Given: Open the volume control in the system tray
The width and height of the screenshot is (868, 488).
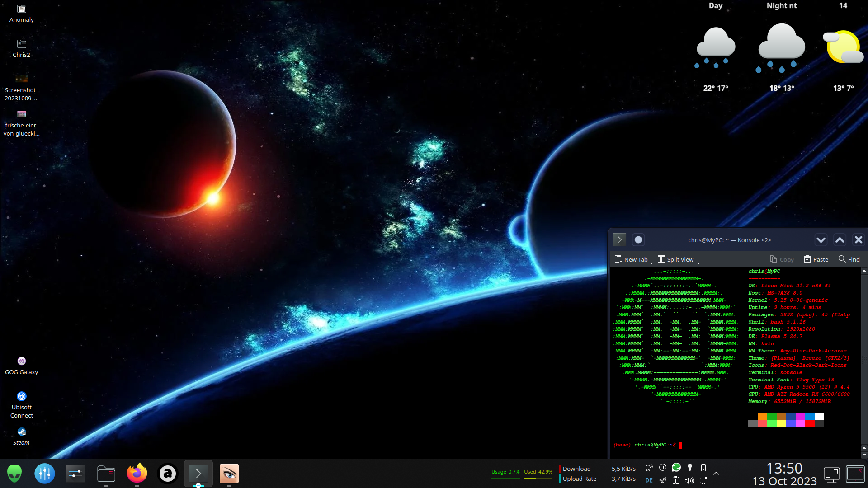Looking at the screenshot, I should coord(689,481).
